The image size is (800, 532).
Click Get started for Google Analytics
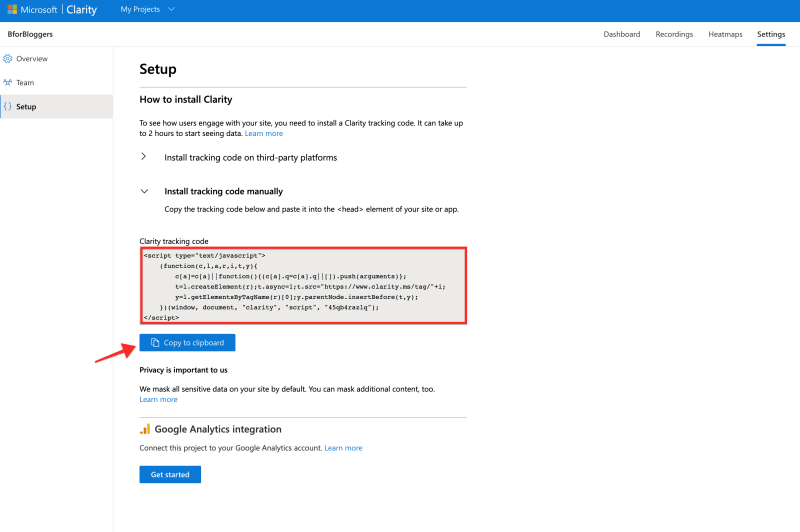point(170,474)
